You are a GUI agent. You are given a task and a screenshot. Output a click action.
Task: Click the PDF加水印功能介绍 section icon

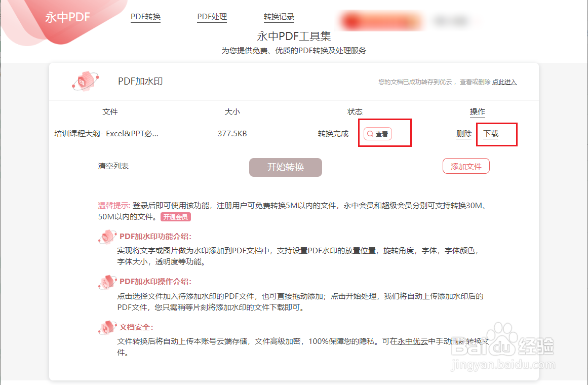(x=107, y=237)
